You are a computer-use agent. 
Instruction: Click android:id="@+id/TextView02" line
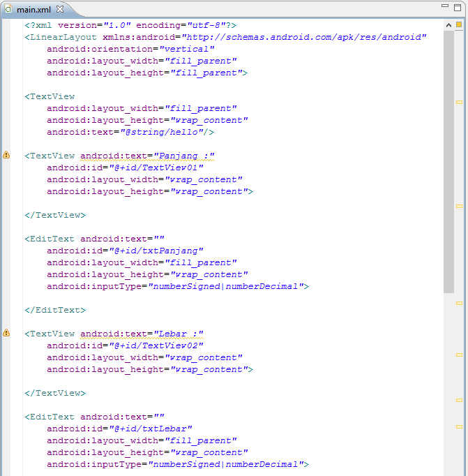pos(125,345)
